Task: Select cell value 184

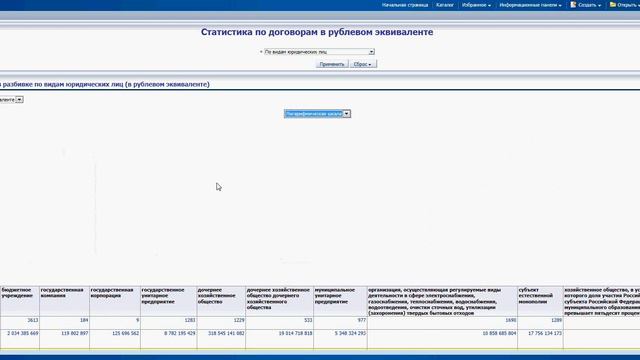Action: coord(84,320)
